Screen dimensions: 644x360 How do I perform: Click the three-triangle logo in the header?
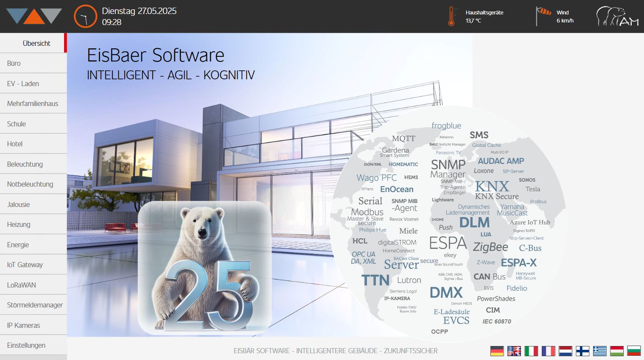(x=34, y=16)
